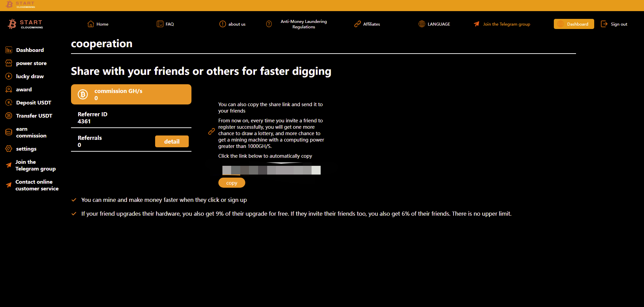Click the power store shop icon
The image size is (644, 307).
pyautogui.click(x=9, y=63)
